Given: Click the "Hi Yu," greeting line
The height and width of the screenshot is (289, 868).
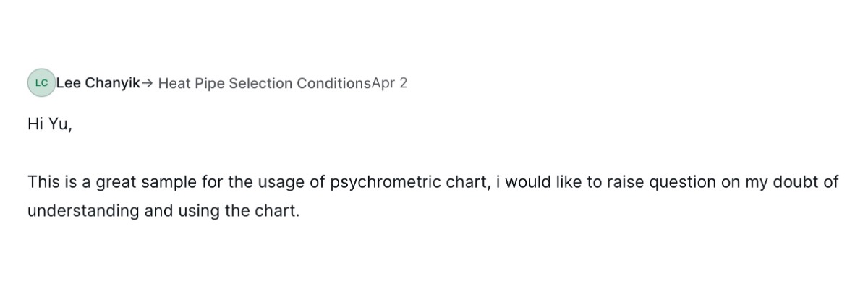Looking at the screenshot, I should (x=50, y=124).
